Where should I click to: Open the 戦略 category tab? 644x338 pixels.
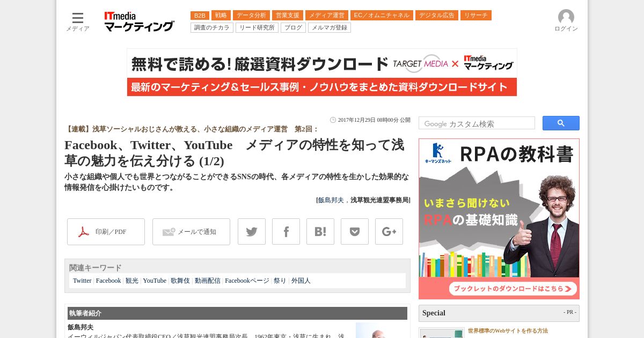coord(221,16)
